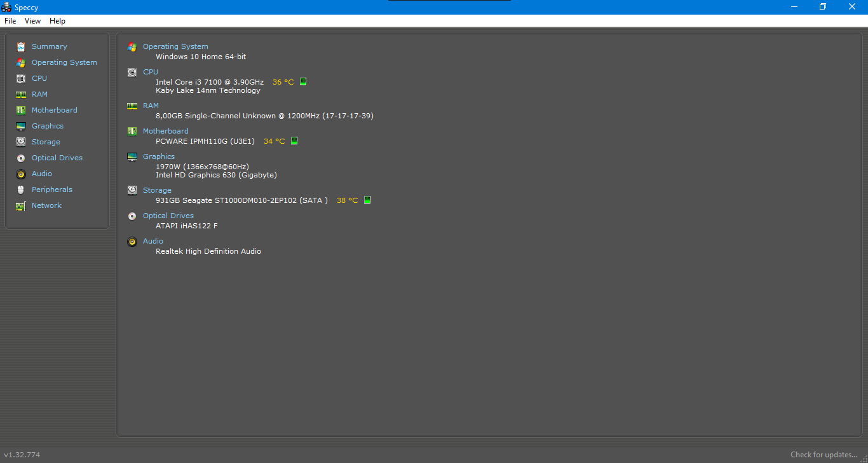
Task: Click the Operating System sidebar Windows icon
Action: 21,62
